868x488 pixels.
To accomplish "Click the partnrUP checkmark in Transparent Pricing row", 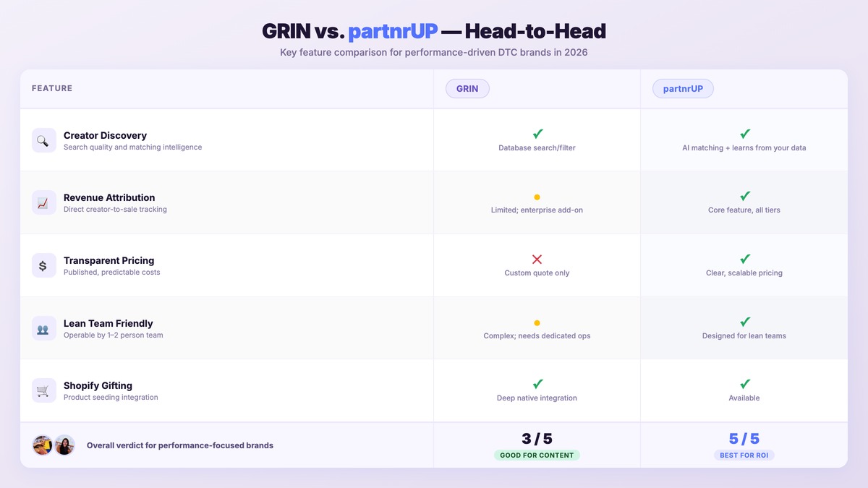I will click(744, 259).
